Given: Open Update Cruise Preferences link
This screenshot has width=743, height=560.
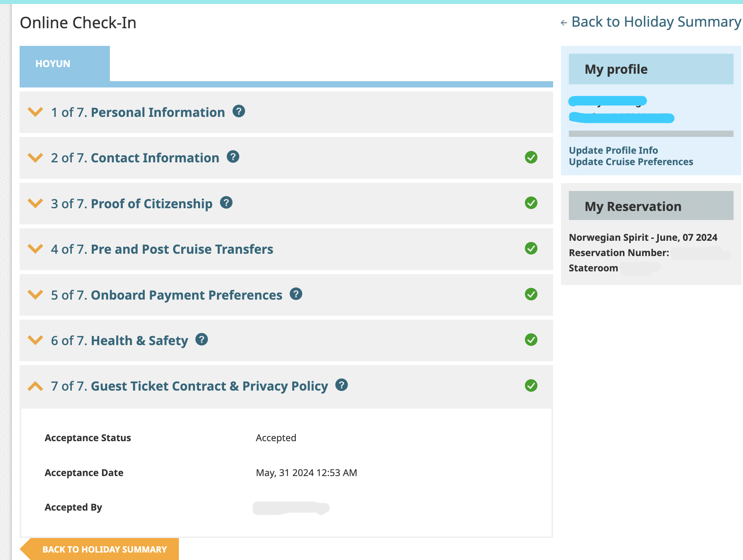Looking at the screenshot, I should (x=631, y=162).
